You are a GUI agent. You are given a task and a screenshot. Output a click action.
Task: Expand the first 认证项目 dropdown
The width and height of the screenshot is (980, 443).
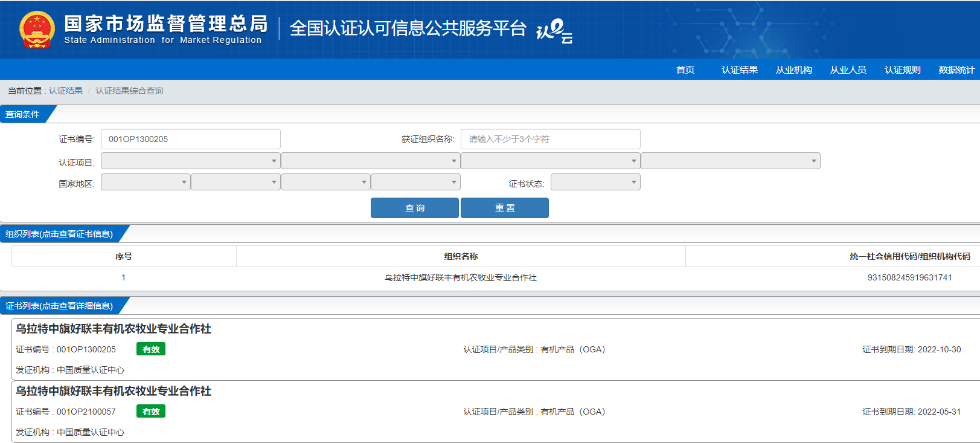click(x=191, y=161)
